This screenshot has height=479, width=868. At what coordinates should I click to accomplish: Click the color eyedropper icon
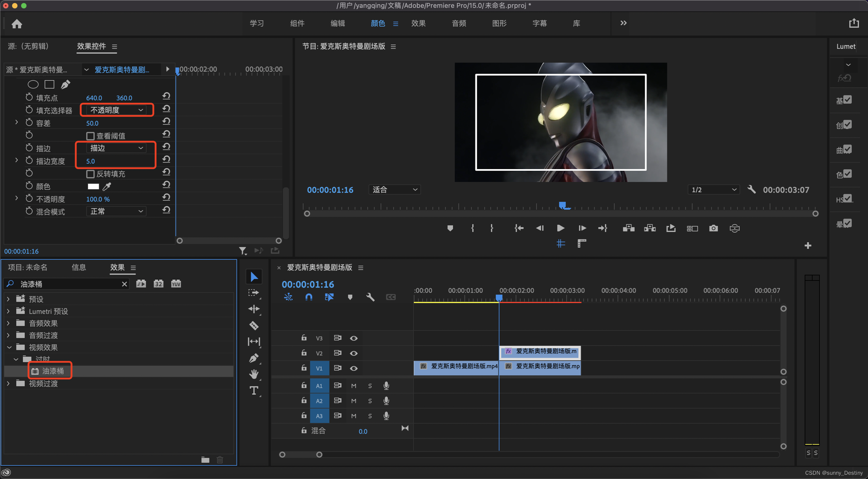[x=107, y=186]
